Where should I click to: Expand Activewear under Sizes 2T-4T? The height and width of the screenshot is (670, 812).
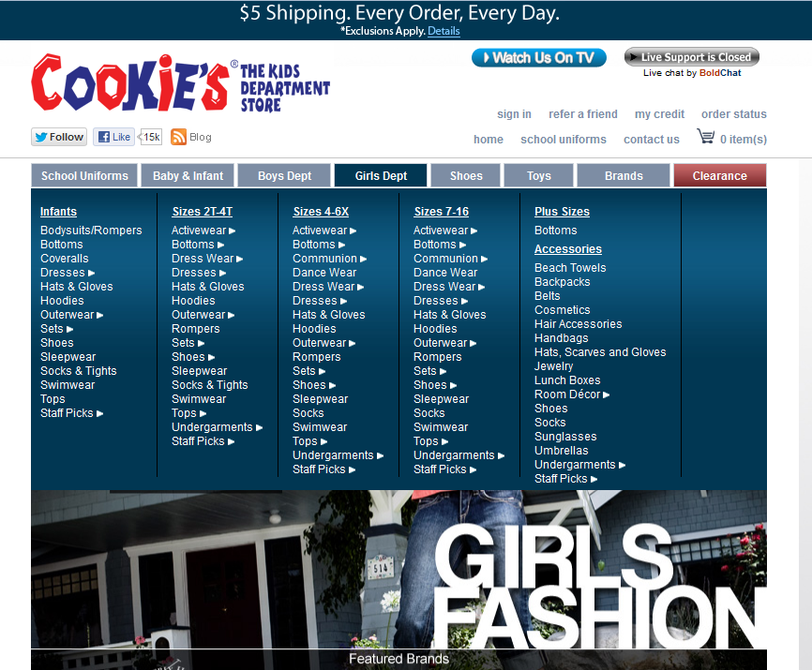pyautogui.click(x=203, y=231)
